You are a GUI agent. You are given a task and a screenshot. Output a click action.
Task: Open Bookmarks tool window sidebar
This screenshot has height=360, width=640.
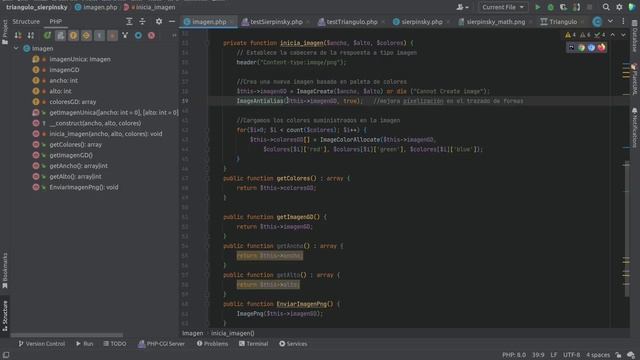(5, 270)
